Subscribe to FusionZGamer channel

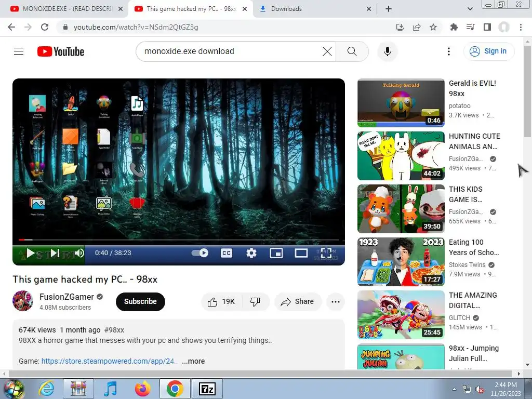pos(140,302)
